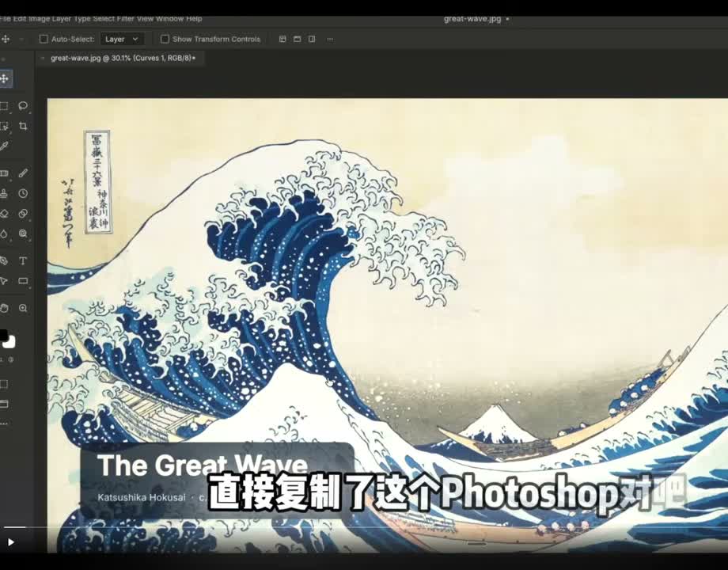Enable Show Transform Controls checkbox

pyautogui.click(x=165, y=39)
